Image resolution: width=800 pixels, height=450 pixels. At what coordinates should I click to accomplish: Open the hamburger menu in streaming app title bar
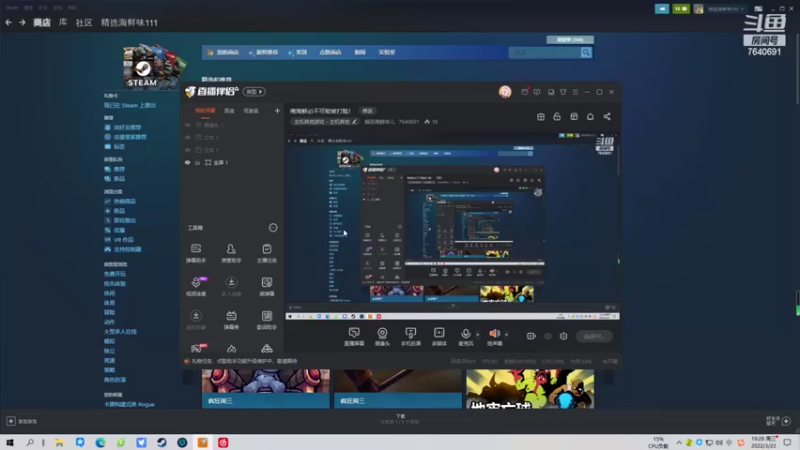click(x=575, y=92)
